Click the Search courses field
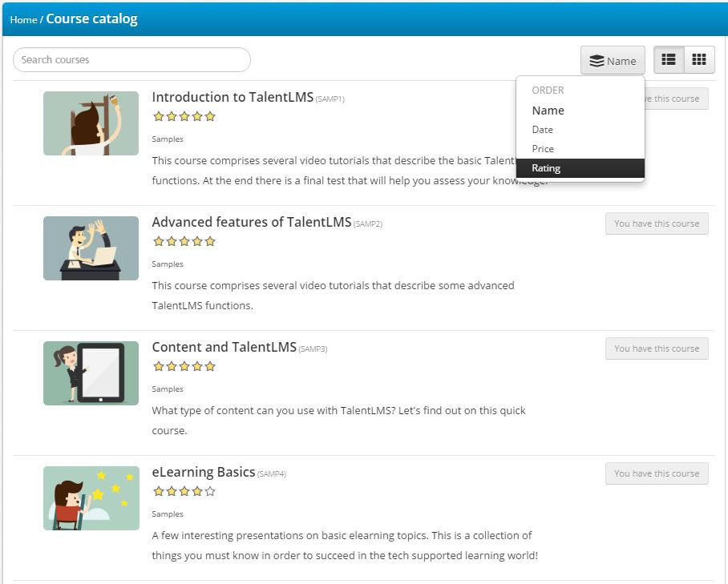The image size is (728, 584). [131, 60]
